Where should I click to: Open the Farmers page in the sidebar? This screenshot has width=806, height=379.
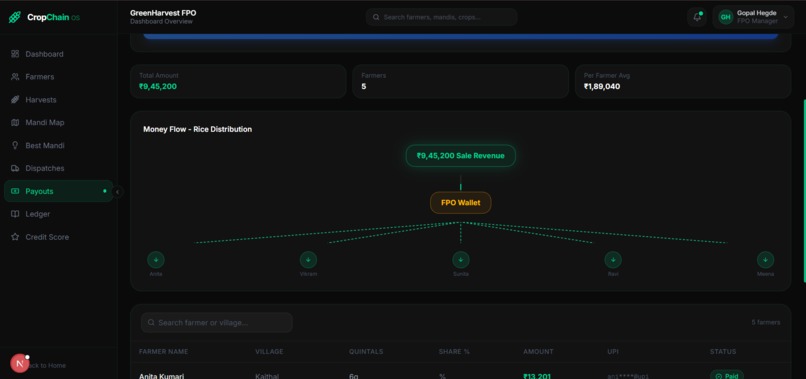click(x=59, y=77)
